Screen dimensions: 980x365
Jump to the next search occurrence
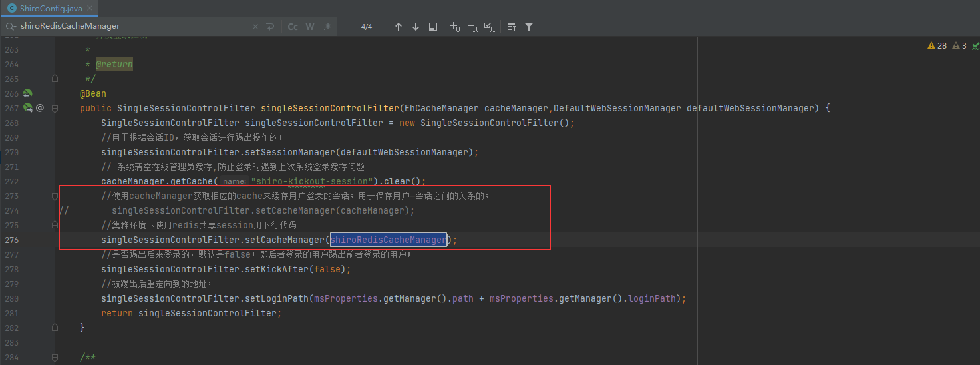tap(416, 27)
